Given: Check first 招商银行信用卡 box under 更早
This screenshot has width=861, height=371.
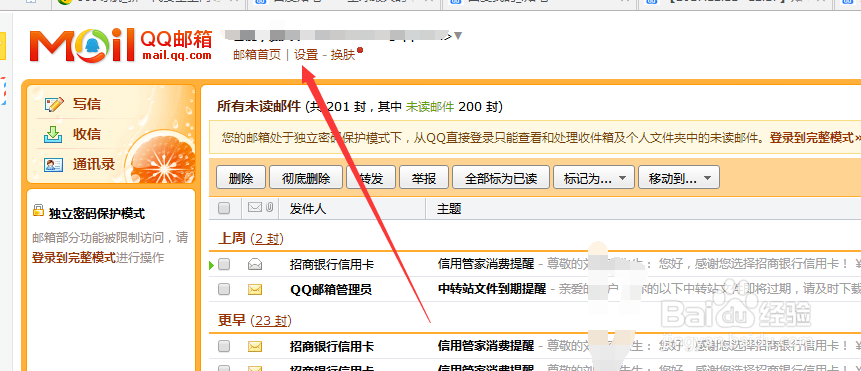Looking at the screenshot, I should 223,346.
